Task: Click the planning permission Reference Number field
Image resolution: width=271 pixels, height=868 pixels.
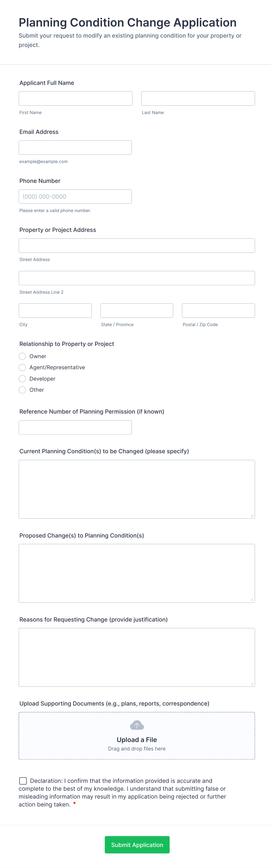Action: (x=75, y=427)
